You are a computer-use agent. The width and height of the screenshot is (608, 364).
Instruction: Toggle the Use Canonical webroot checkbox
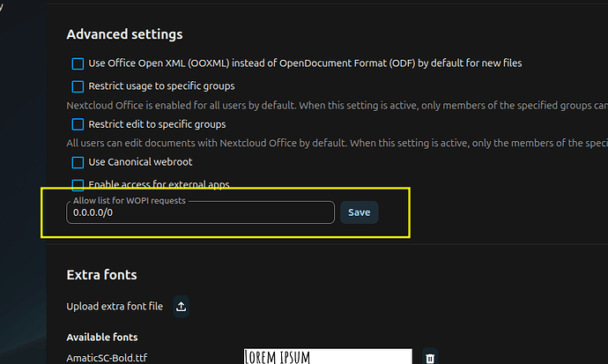click(78, 162)
